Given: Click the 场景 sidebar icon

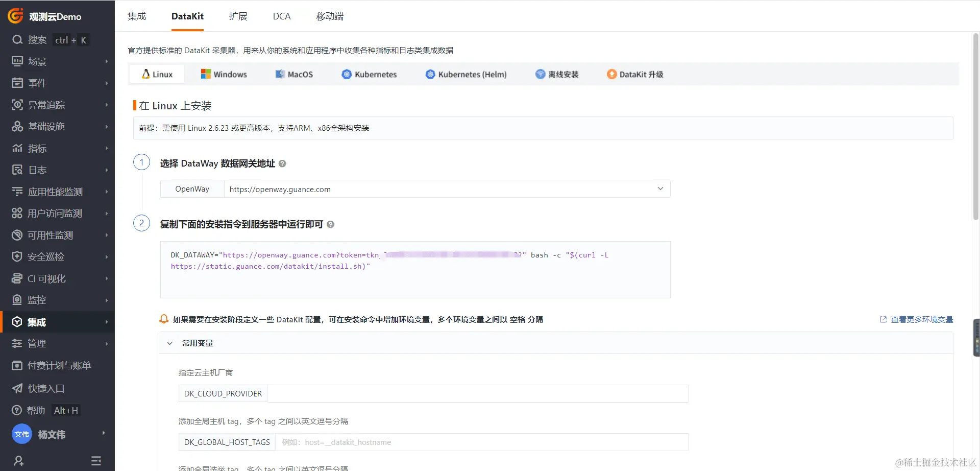Looking at the screenshot, I should coord(17,61).
